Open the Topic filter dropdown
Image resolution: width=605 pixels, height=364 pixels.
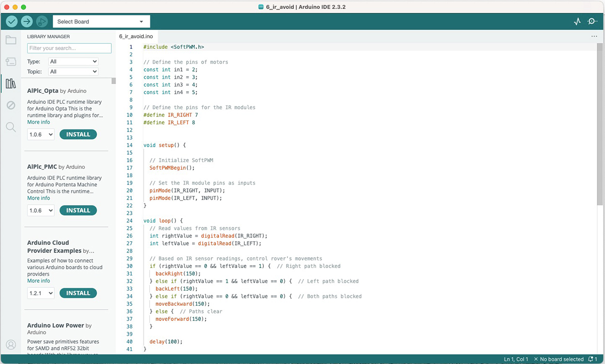(73, 72)
